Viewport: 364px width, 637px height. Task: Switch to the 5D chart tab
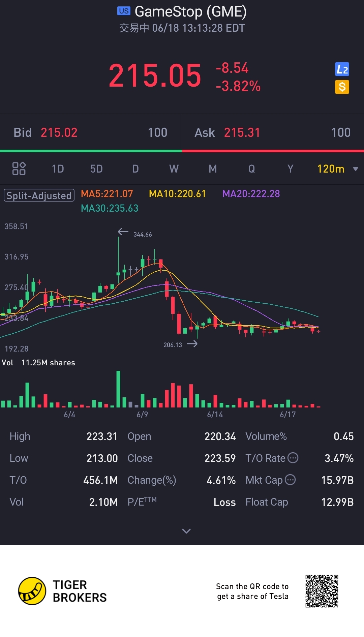click(x=96, y=169)
